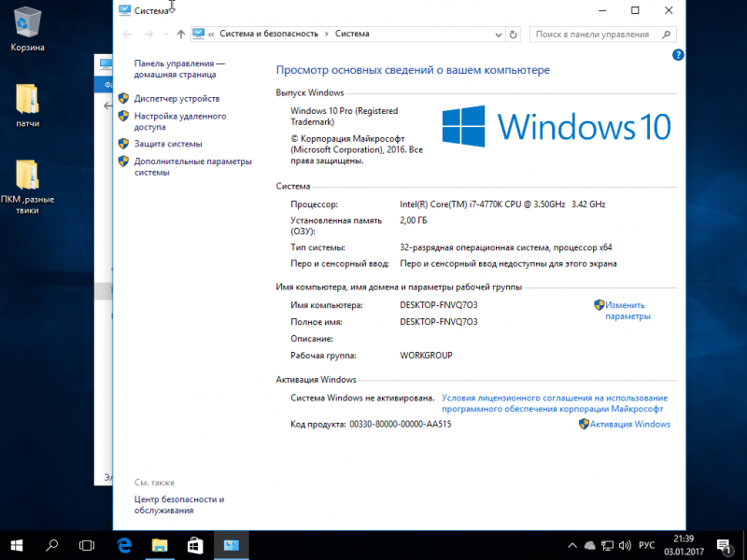The image size is (747, 560).
Task: Select the 32-разрядная операционная система text
Action: point(506,247)
